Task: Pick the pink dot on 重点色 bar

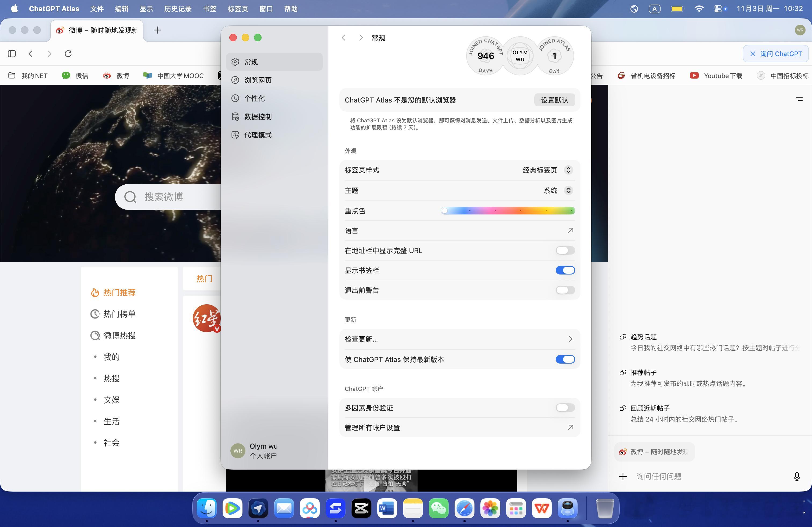Action: pos(495,211)
